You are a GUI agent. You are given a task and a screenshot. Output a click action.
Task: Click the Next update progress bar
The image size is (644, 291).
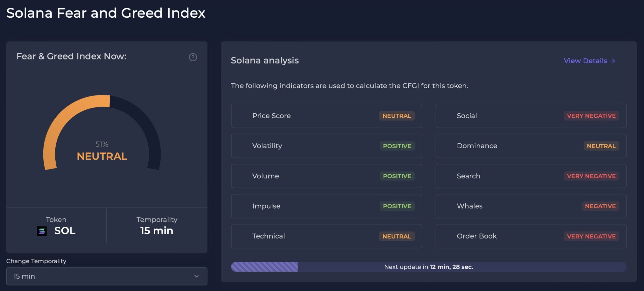(x=429, y=267)
